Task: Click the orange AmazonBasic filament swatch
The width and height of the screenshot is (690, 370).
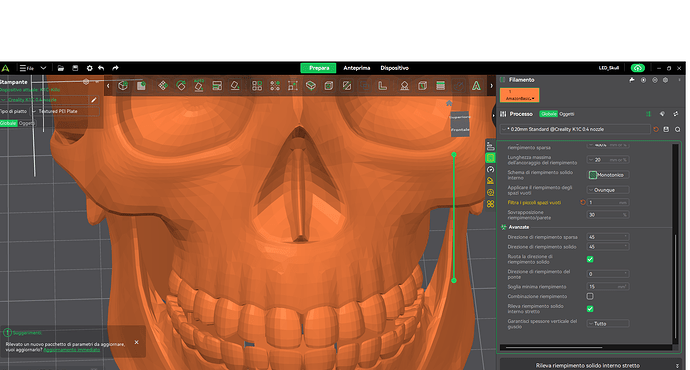Action: pyautogui.click(x=519, y=95)
